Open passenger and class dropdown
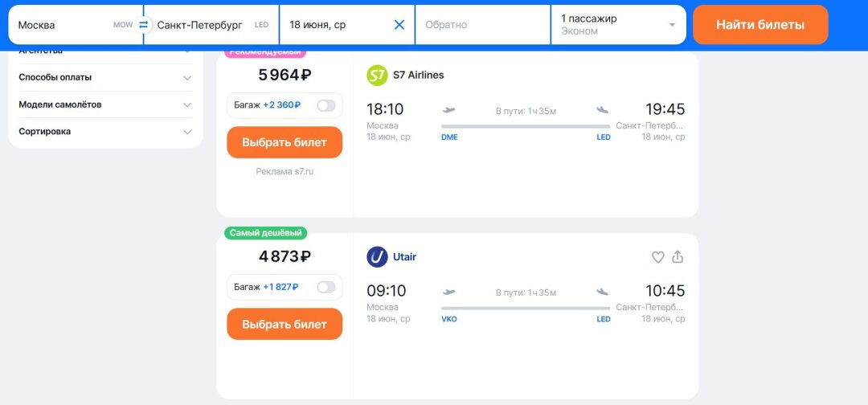868x405 pixels. tap(617, 25)
